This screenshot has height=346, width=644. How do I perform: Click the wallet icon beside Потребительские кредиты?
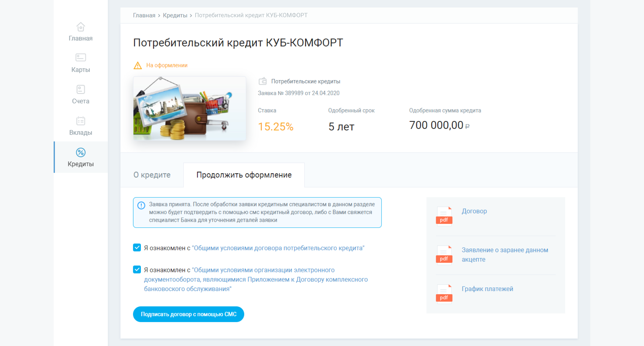pyautogui.click(x=263, y=81)
